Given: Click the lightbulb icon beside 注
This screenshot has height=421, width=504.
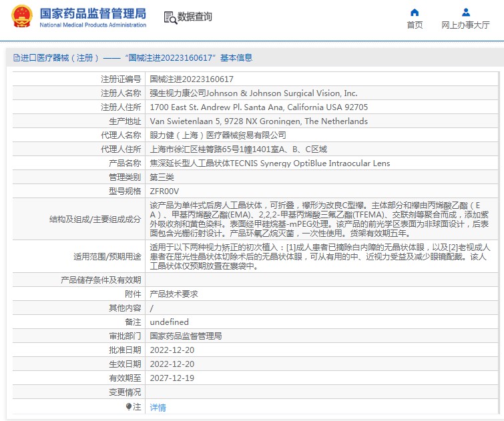Looking at the screenshot, I should pos(129,407).
